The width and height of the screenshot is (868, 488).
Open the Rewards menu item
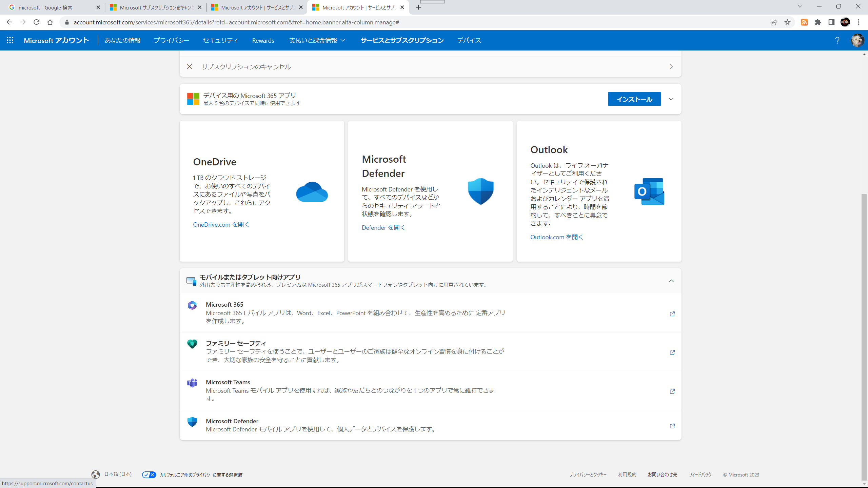[263, 40]
